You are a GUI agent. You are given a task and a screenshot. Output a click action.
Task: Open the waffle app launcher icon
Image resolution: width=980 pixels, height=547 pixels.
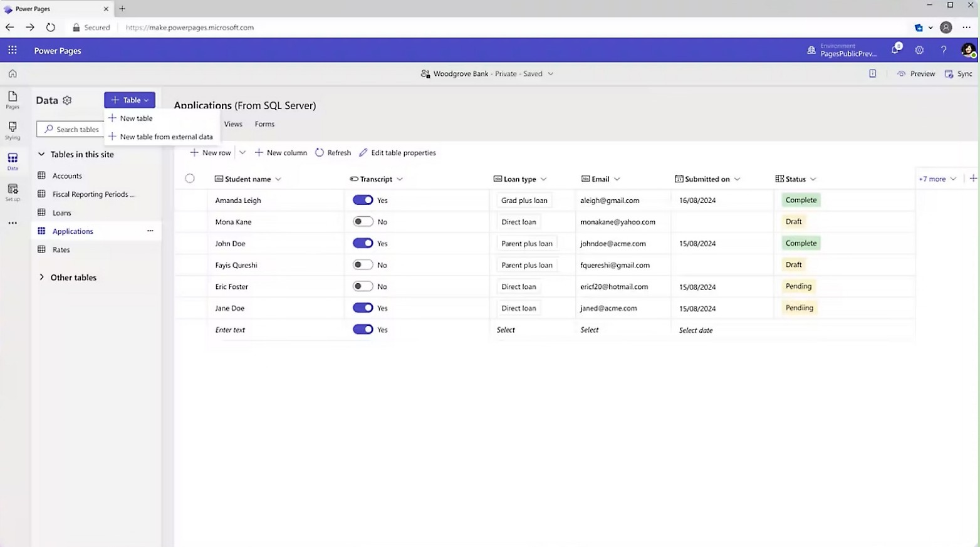pyautogui.click(x=12, y=49)
